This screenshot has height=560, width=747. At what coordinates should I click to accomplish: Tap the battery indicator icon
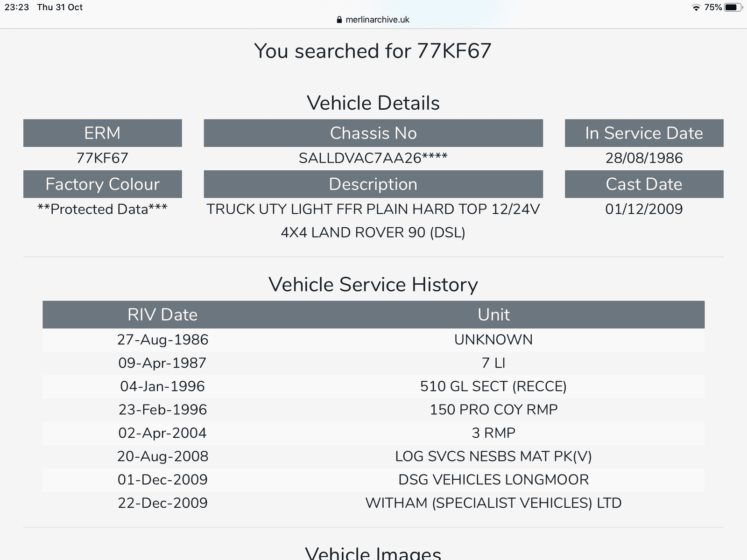732,7
